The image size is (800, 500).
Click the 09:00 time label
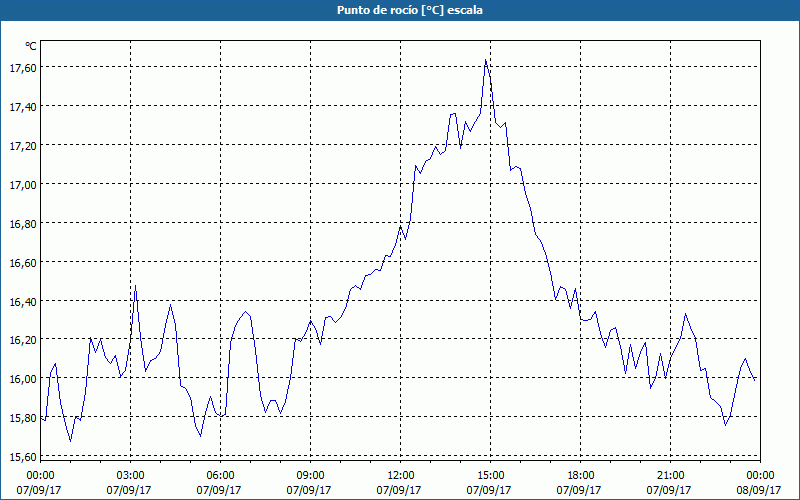310,476
